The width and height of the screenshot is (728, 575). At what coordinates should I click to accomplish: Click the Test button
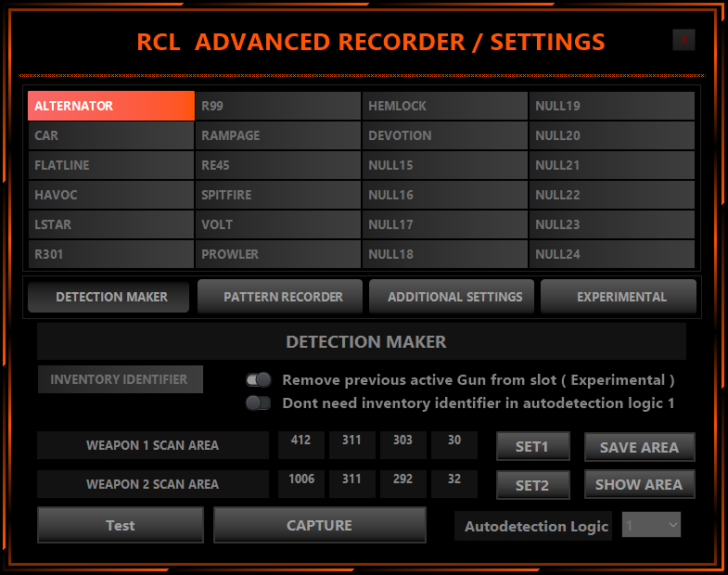point(121,525)
